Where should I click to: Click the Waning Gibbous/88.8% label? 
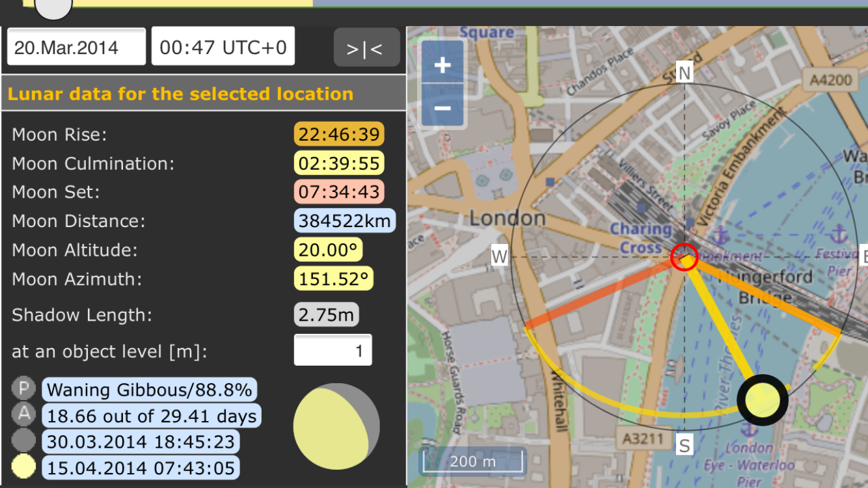pos(149,390)
